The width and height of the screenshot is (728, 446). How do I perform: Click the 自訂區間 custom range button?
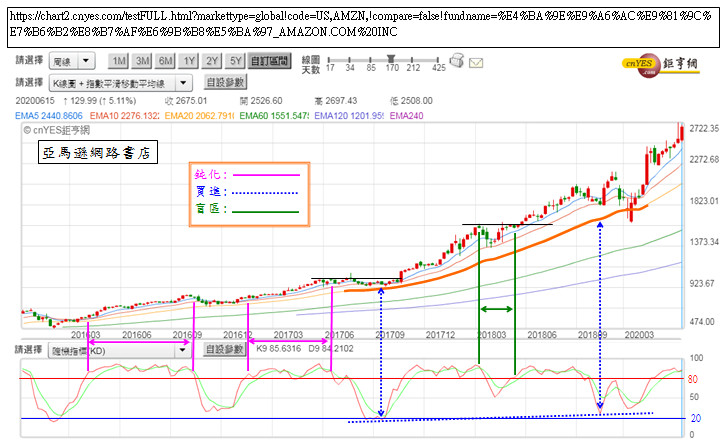click(x=269, y=61)
